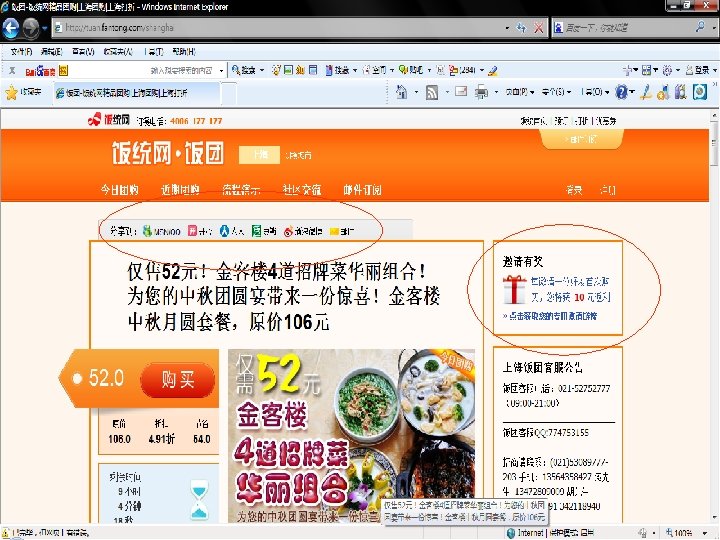Click the Home icon in the command bar
Image resolution: width=720 pixels, height=540 pixels.
[x=402, y=92]
